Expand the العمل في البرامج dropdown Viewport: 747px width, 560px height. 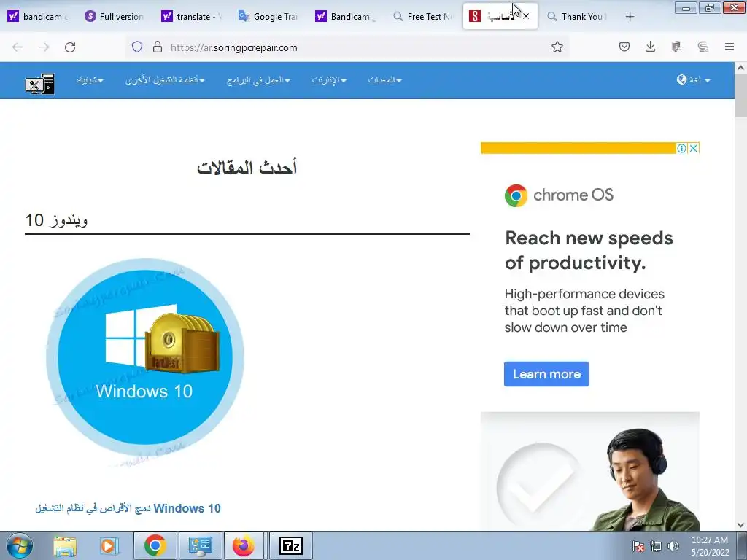coord(258,80)
